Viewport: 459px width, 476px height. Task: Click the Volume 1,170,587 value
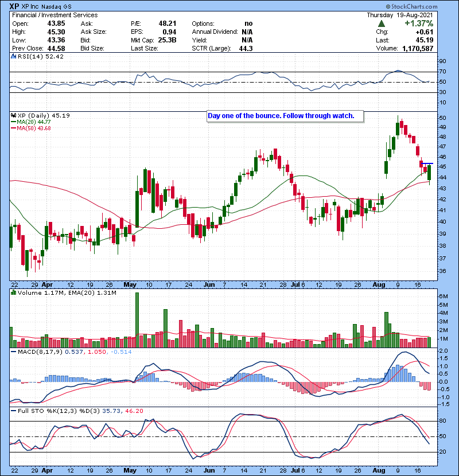tap(418, 48)
